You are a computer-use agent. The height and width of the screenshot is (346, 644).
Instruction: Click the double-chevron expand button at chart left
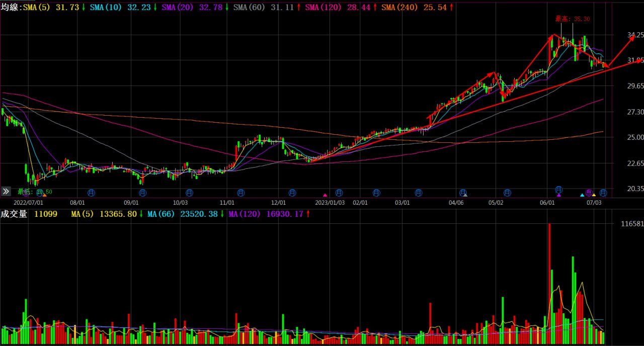[6, 191]
